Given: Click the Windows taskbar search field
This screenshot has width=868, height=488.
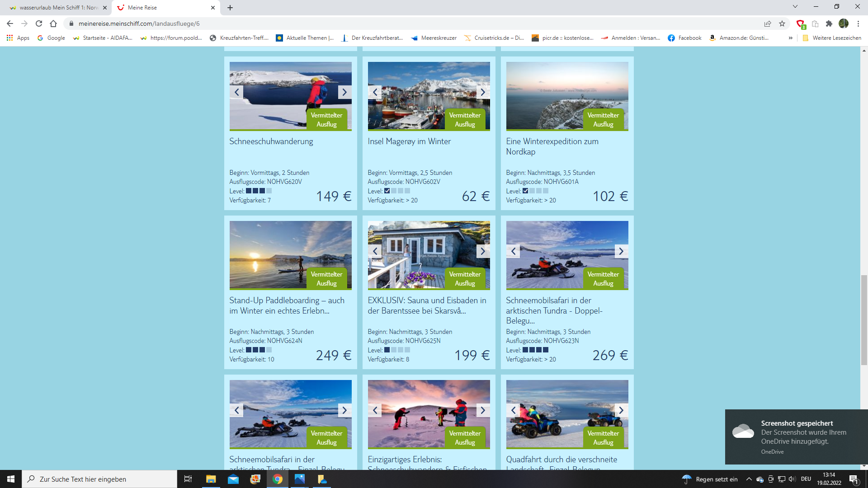Looking at the screenshot, I should (99, 479).
